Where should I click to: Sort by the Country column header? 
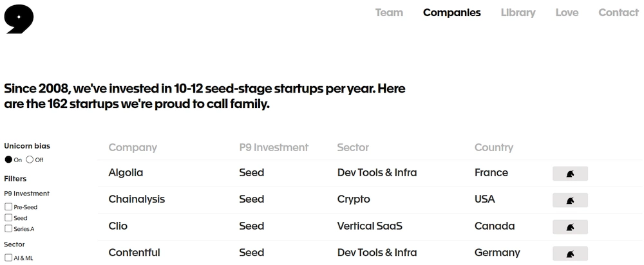(x=494, y=147)
